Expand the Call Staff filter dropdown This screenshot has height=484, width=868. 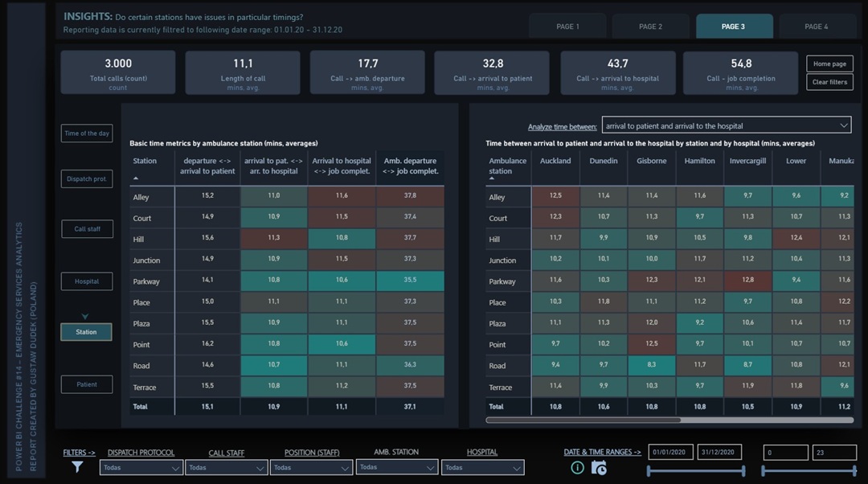point(226,467)
